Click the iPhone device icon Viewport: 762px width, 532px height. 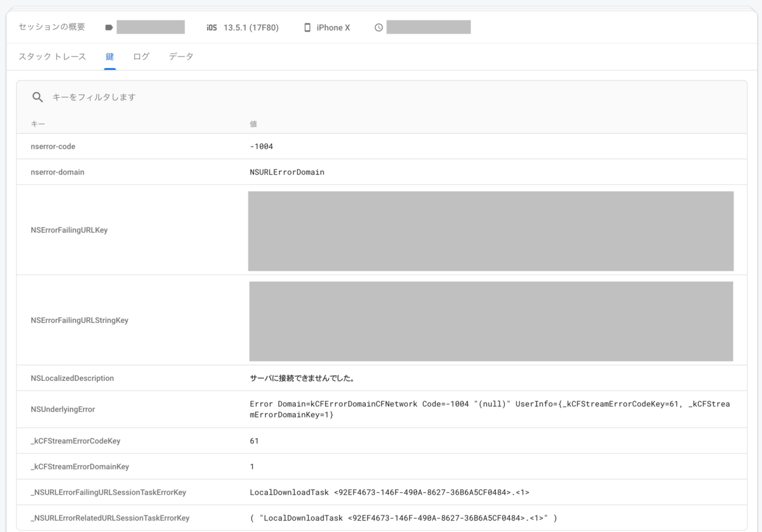(307, 27)
